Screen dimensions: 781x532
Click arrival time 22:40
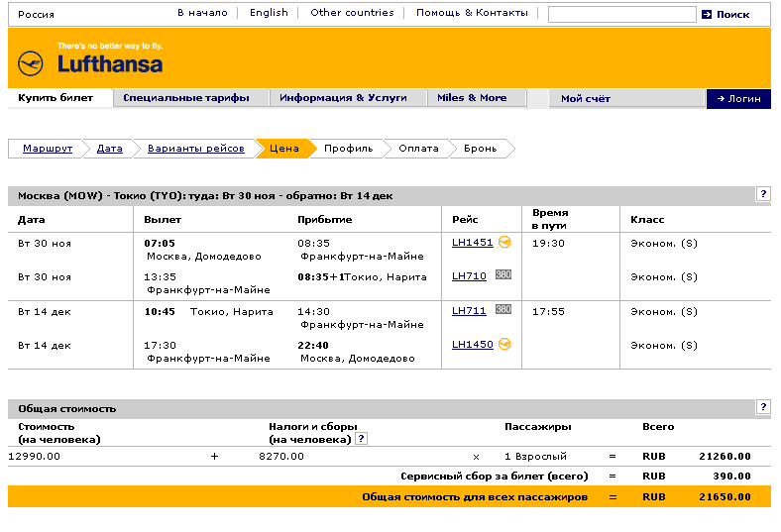(313, 345)
